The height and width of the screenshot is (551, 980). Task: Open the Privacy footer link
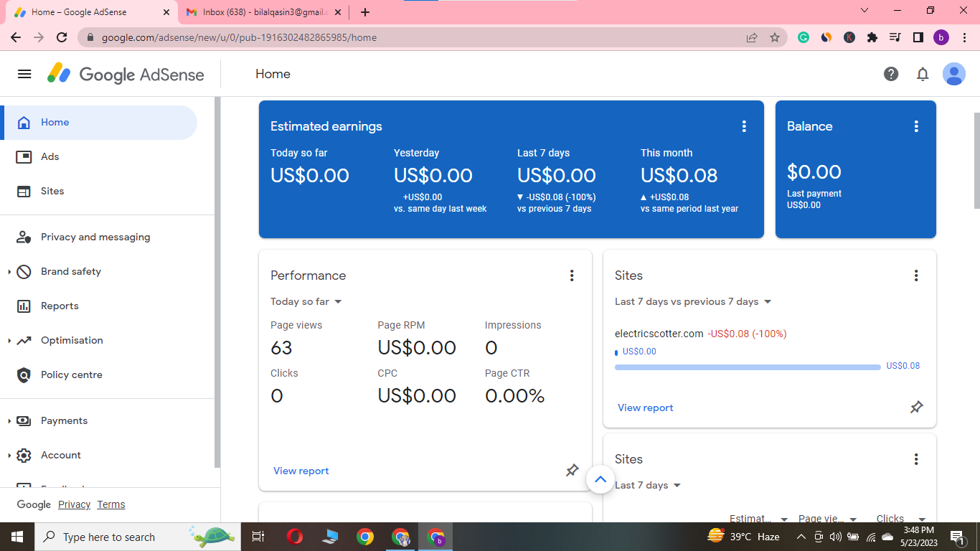click(x=75, y=504)
